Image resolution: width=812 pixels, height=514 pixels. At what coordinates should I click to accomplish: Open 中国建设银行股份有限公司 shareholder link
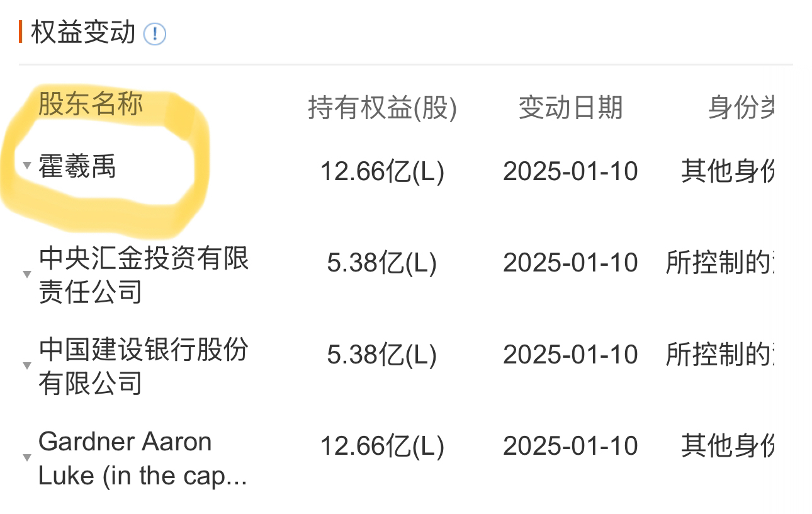[x=144, y=366]
